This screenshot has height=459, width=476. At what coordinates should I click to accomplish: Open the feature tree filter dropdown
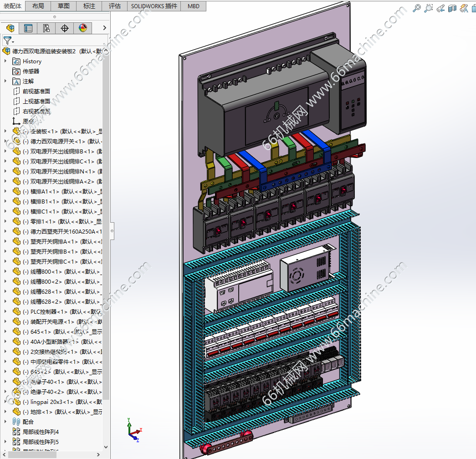[9, 41]
